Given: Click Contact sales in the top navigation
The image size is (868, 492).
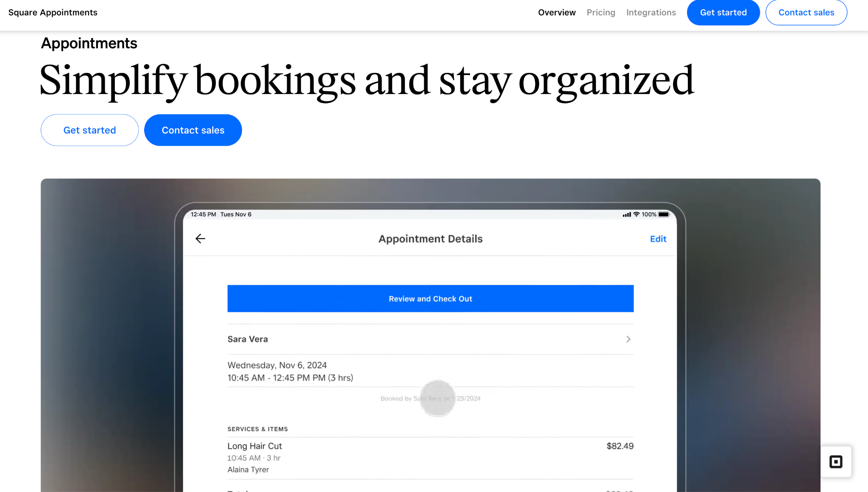Looking at the screenshot, I should pyautogui.click(x=806, y=12).
